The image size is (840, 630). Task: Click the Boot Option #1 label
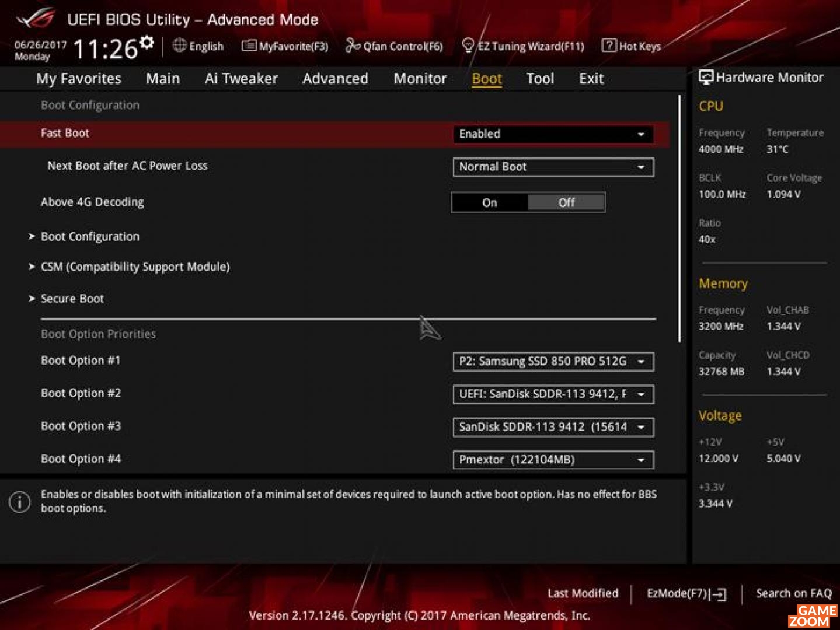(81, 360)
